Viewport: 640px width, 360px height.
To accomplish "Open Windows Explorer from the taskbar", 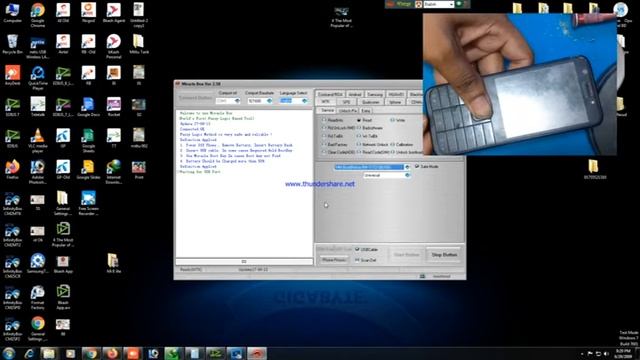I will [49, 353].
